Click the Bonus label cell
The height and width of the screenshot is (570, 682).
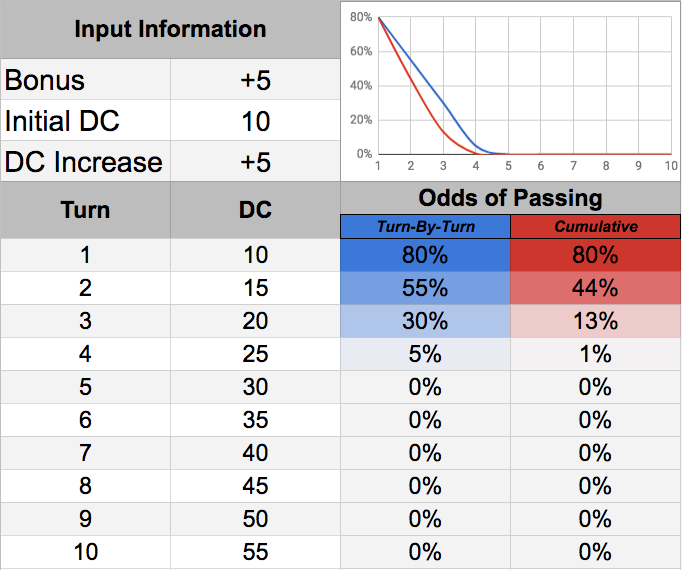[x=85, y=80]
